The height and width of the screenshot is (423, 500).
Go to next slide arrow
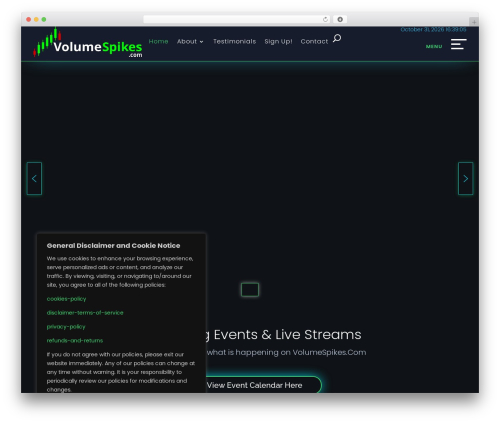tap(465, 178)
